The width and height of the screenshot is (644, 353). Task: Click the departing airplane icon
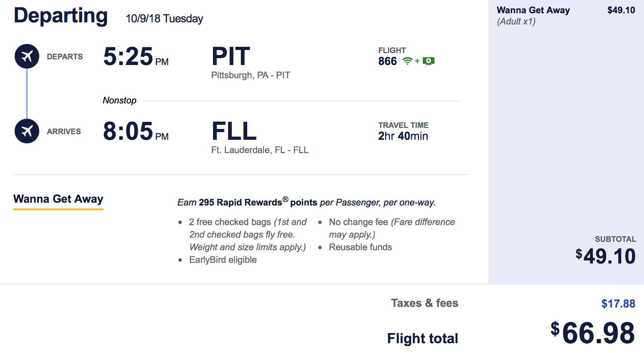click(x=27, y=56)
